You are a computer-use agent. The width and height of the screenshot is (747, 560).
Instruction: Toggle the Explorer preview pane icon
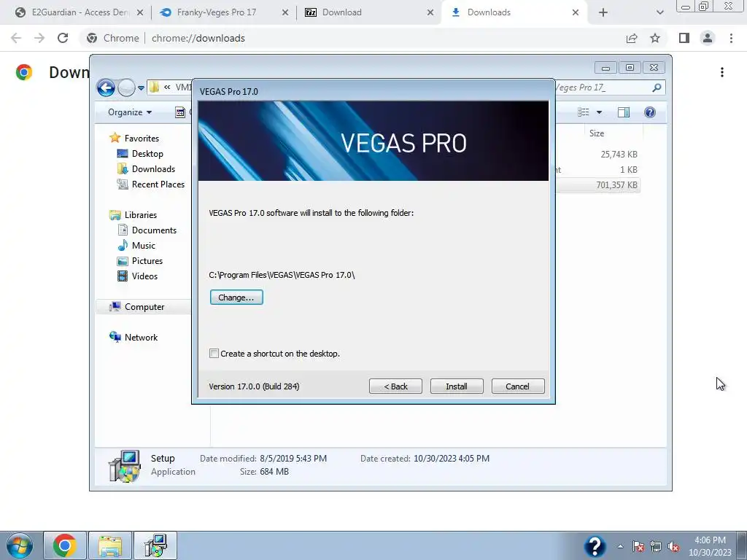click(x=624, y=112)
